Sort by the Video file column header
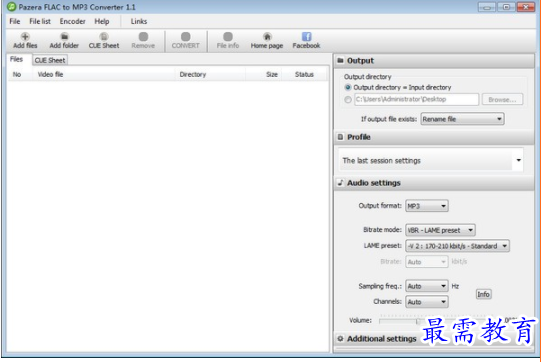 tap(104, 74)
